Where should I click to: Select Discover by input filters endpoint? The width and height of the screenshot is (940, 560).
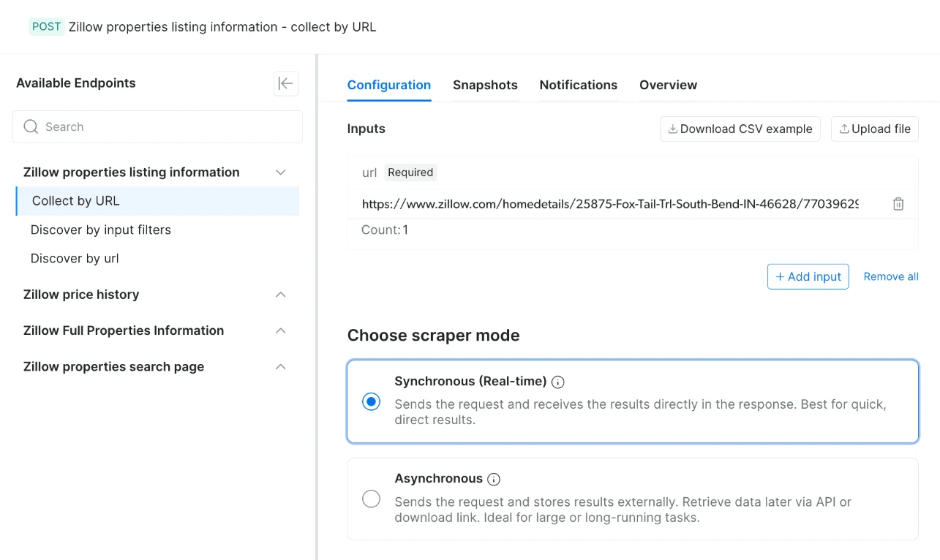tap(101, 230)
